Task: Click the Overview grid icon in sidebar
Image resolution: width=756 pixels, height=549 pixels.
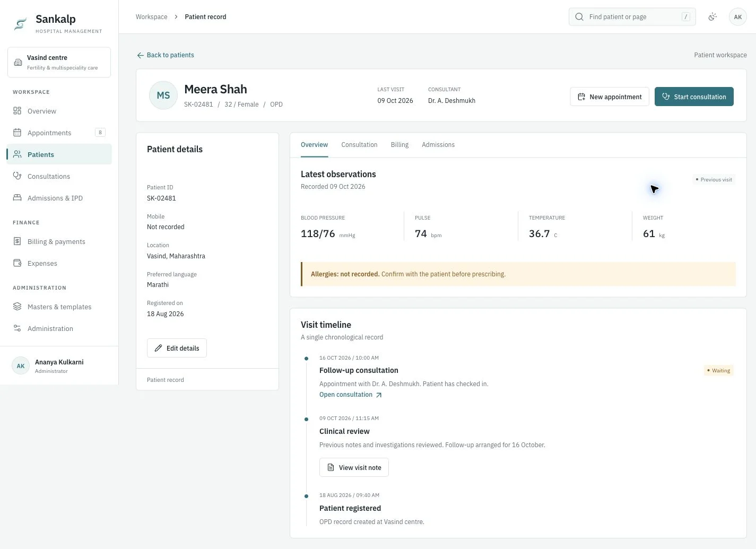Action: [18, 111]
